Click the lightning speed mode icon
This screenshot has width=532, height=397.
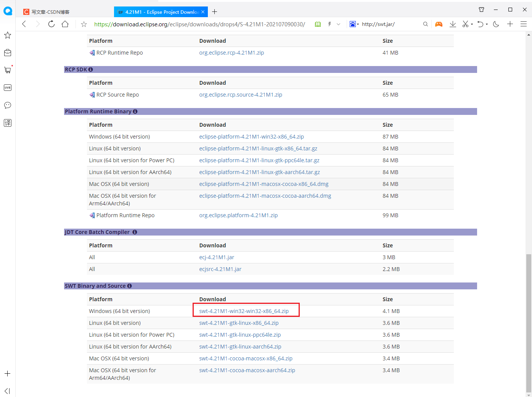pos(329,24)
